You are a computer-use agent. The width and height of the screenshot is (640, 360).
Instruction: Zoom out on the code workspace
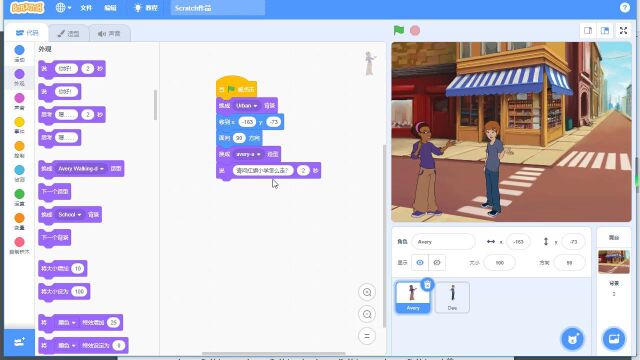click(367, 314)
